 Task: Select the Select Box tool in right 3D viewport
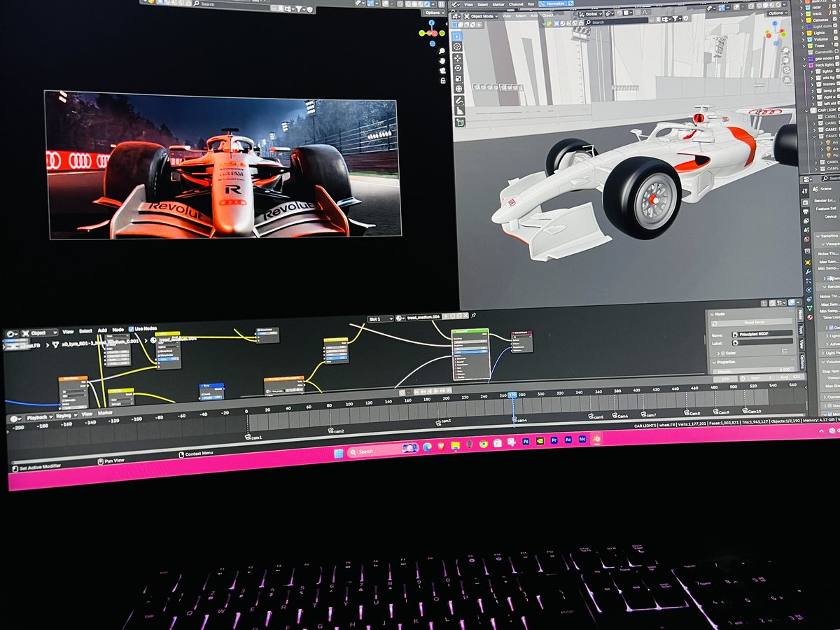(457, 36)
